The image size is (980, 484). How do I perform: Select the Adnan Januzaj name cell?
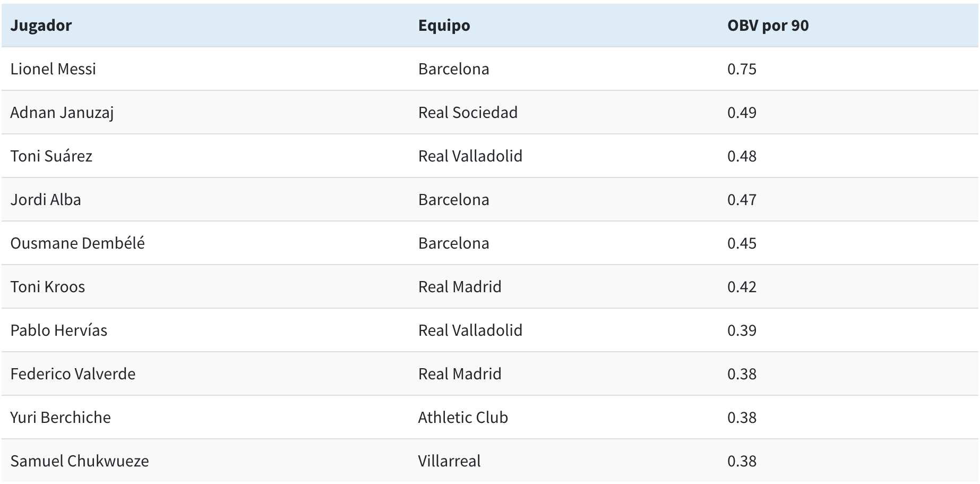62,113
